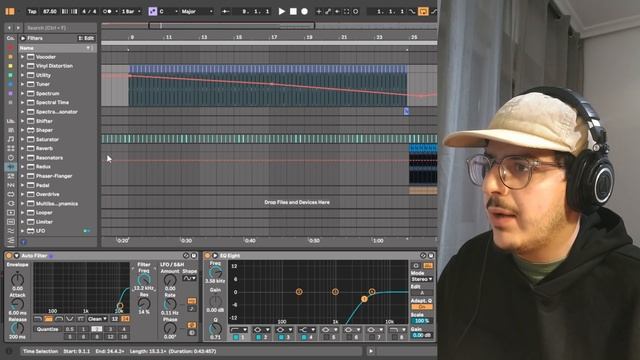The height and width of the screenshot is (360, 640).
Task: Click the EQ Eight Edit A button
Action: coord(422,293)
